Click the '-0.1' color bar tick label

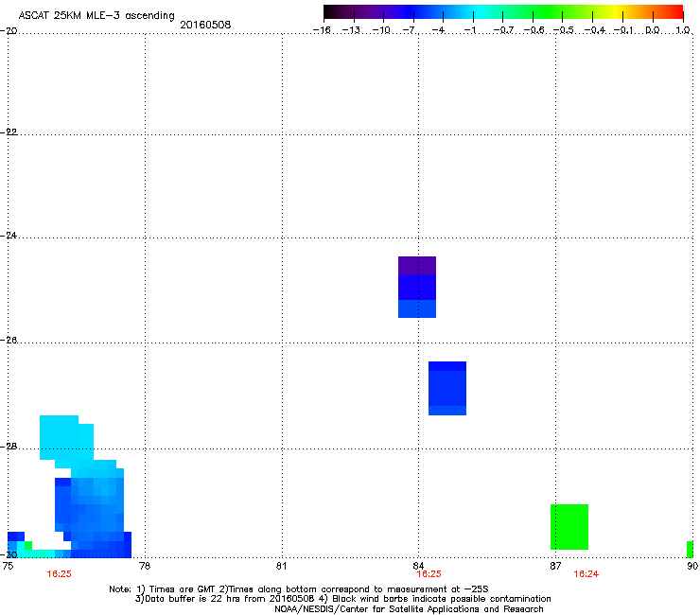coord(623,30)
